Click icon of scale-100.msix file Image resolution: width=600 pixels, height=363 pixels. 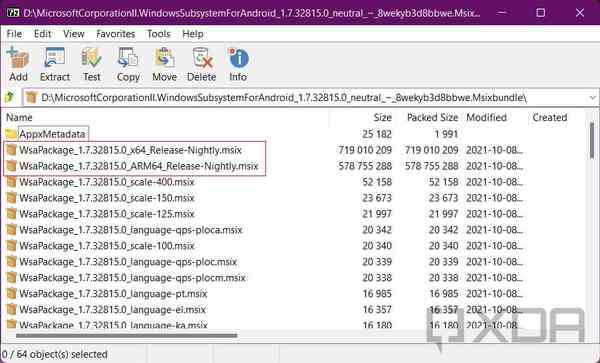pos(12,246)
